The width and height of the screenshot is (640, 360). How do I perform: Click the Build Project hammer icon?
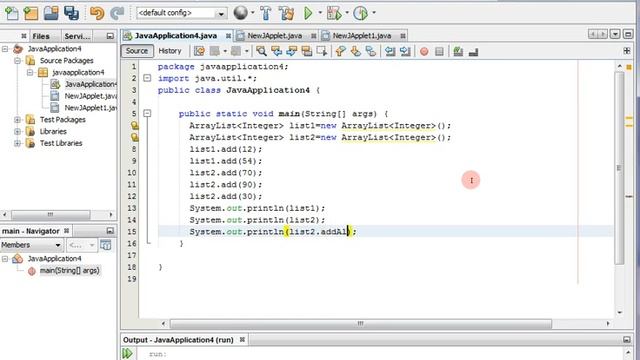coord(266,13)
